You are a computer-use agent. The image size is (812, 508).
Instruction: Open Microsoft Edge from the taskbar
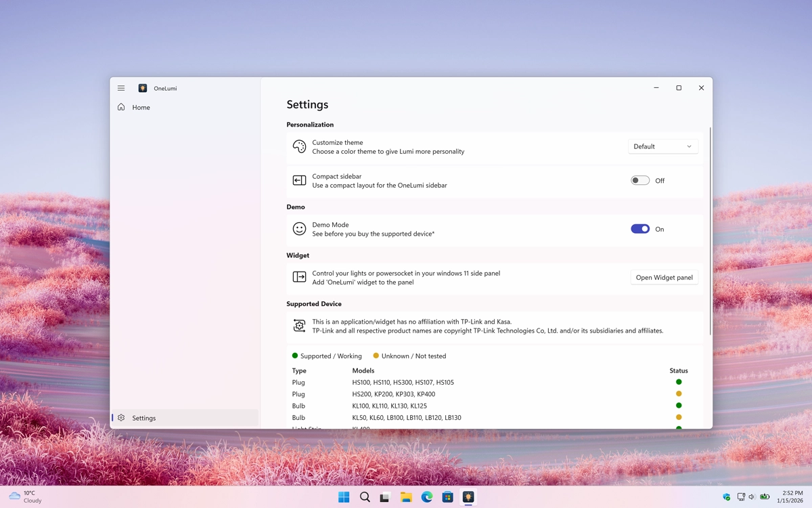[427, 497]
